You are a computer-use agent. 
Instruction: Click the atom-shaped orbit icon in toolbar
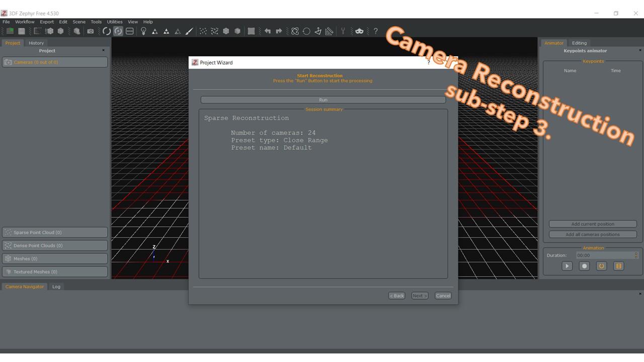tap(295, 31)
